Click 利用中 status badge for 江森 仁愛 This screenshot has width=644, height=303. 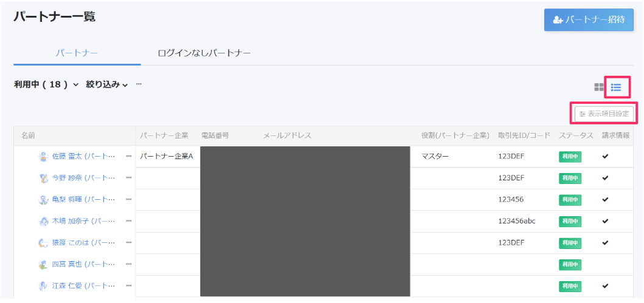(x=570, y=286)
